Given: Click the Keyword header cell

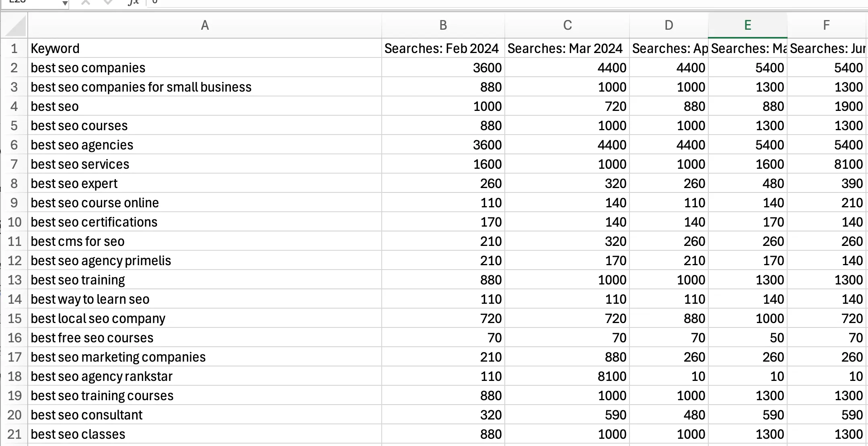Looking at the screenshot, I should tap(205, 49).
